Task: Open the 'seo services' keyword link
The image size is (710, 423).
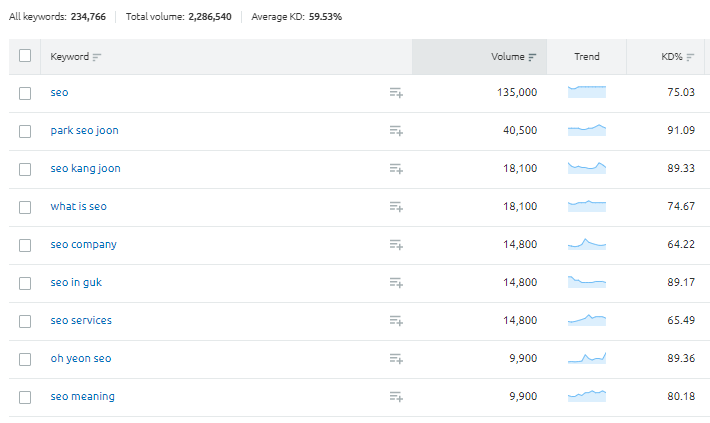Action: pos(81,321)
